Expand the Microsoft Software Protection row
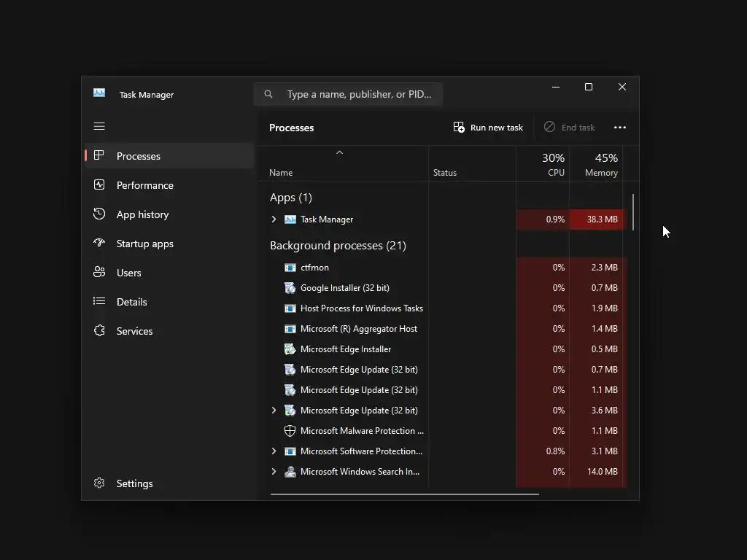Screen dimensions: 747x560 tap(274, 451)
